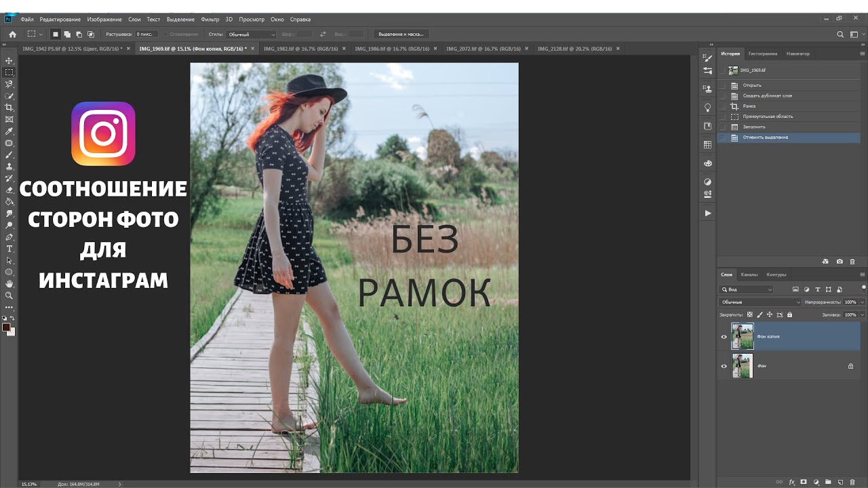Select the Eyedropper tool
868x488 pixels.
coord(9,131)
